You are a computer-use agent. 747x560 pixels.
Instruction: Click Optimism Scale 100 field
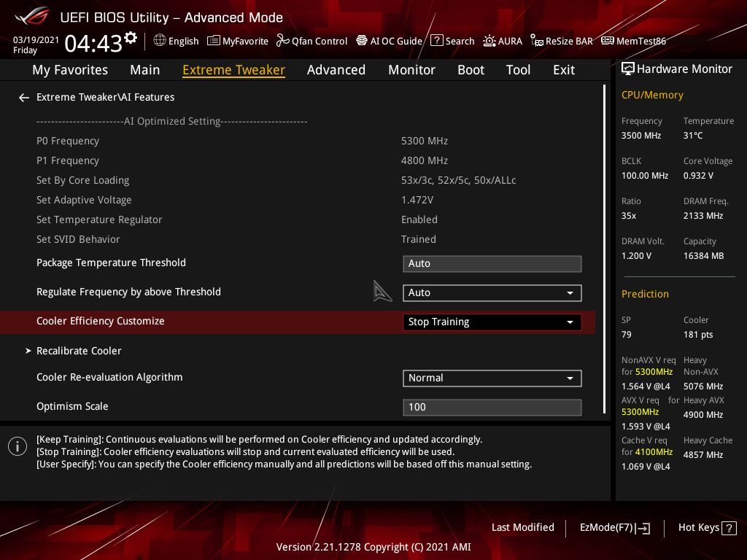pos(492,407)
